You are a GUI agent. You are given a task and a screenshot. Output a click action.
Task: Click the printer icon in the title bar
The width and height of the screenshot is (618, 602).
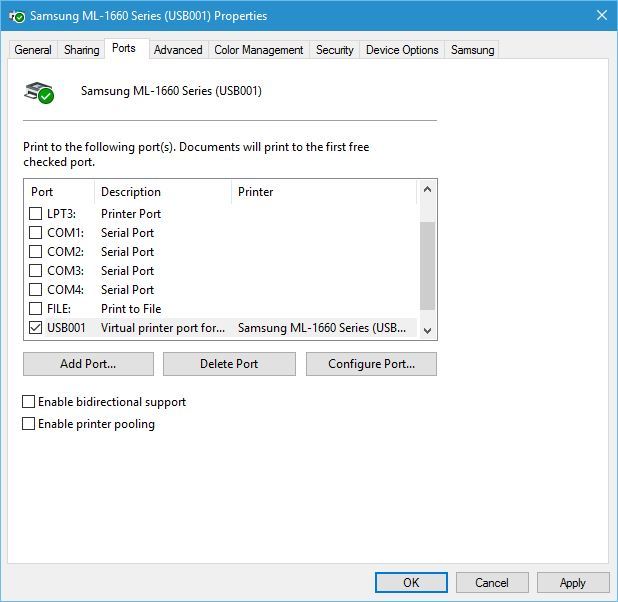coord(17,16)
